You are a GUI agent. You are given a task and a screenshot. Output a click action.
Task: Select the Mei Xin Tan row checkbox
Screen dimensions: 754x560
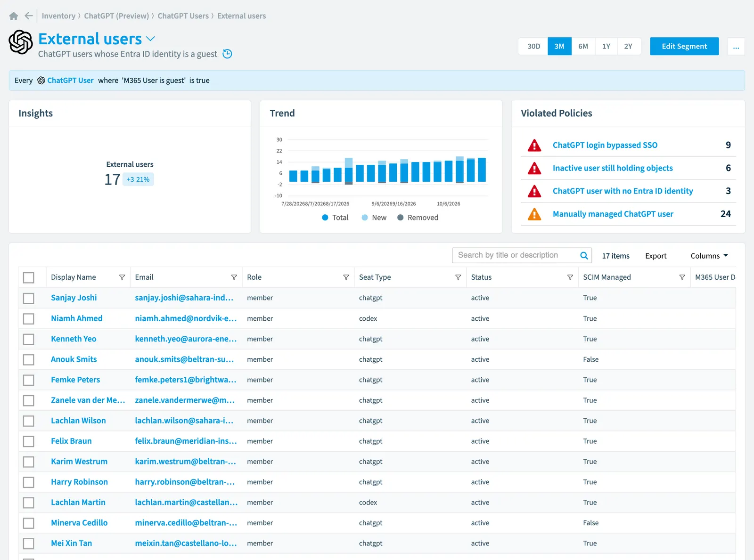(x=29, y=544)
